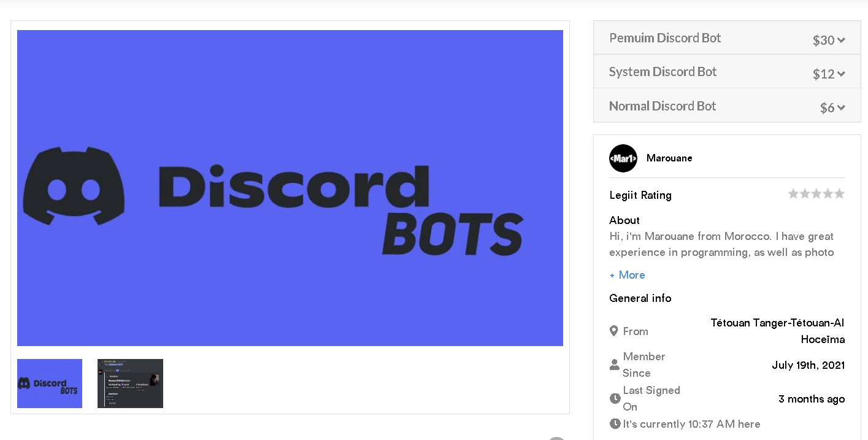868x440 pixels.
Task: Click the July 19th, 2021 member date
Action: [808, 365]
